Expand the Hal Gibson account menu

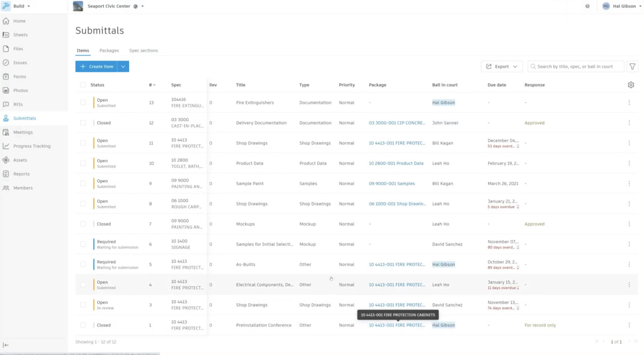click(x=624, y=6)
